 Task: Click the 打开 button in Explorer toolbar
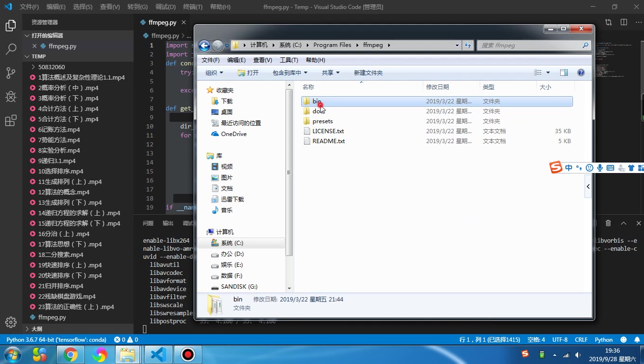(248, 73)
